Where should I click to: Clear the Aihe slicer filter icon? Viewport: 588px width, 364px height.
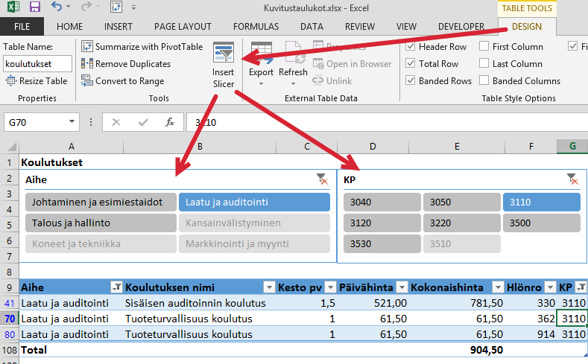coord(322,179)
